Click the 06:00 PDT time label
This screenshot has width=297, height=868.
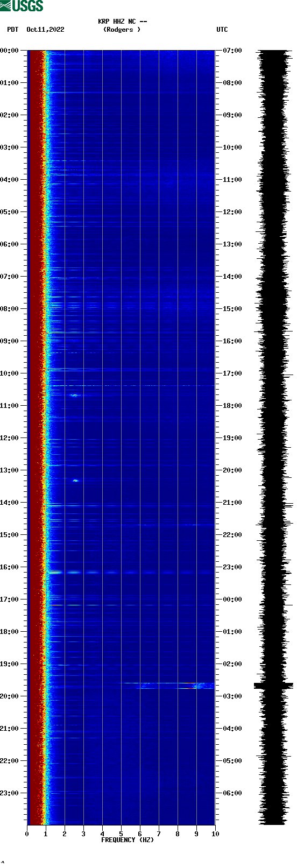pos(10,244)
